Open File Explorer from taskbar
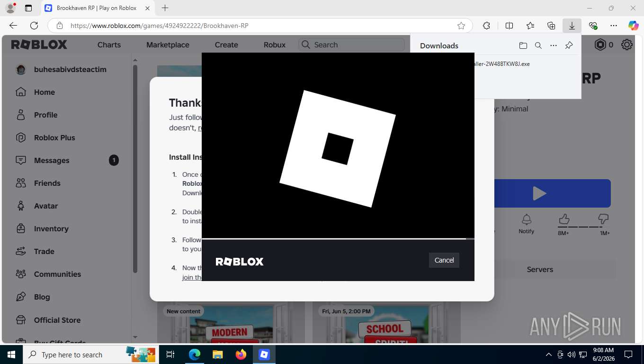 [x=217, y=355]
